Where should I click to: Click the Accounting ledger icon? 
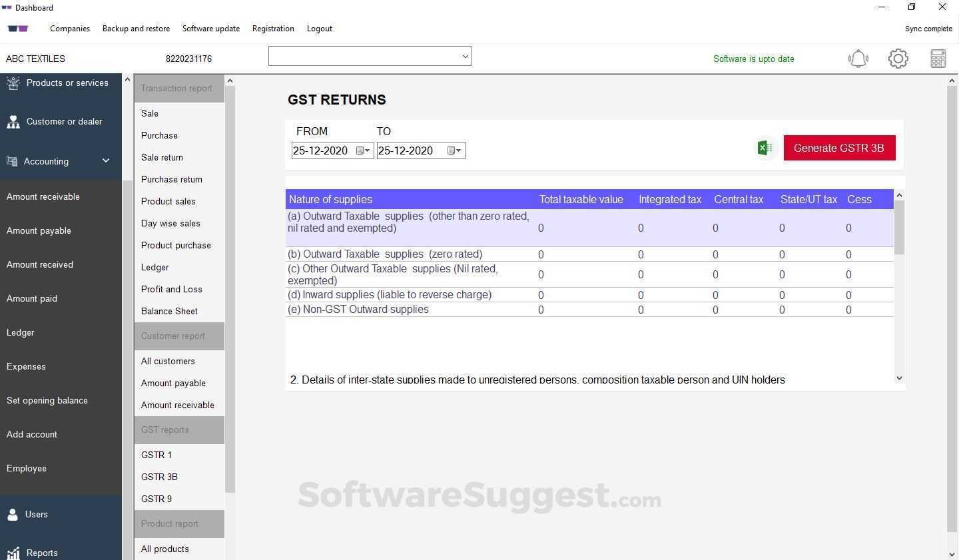tap(11, 161)
